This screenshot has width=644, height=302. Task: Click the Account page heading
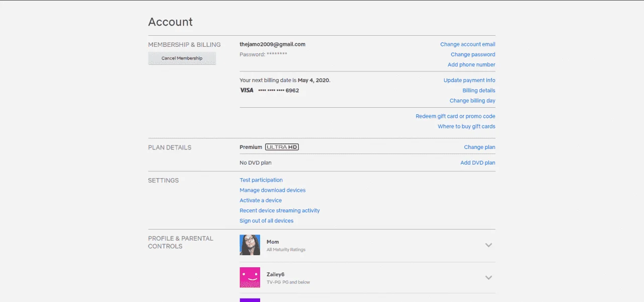[170, 22]
